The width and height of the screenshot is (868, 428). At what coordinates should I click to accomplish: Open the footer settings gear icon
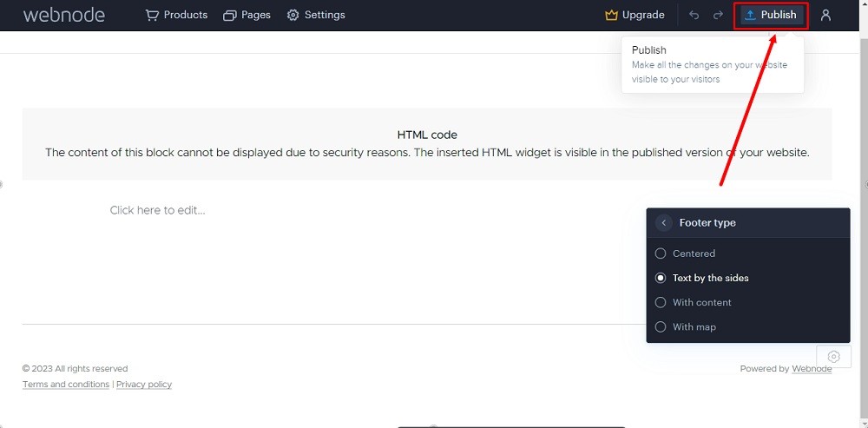833,357
